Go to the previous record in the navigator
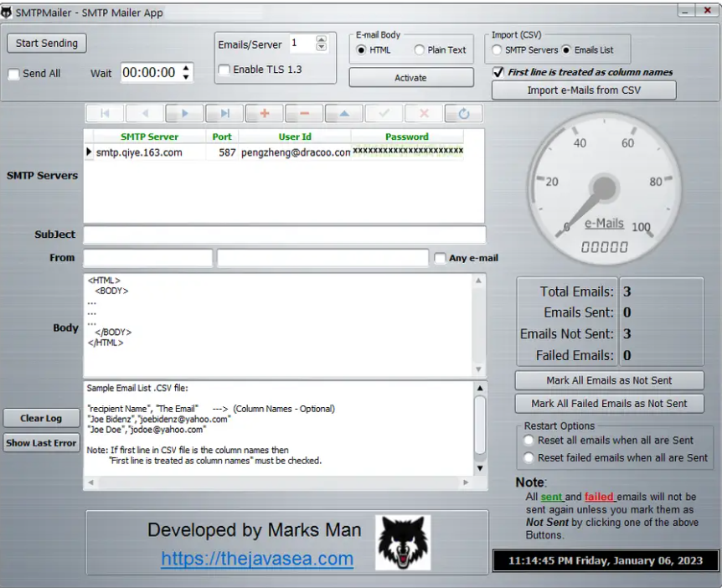Image resolution: width=722 pixels, height=588 pixels. click(144, 113)
